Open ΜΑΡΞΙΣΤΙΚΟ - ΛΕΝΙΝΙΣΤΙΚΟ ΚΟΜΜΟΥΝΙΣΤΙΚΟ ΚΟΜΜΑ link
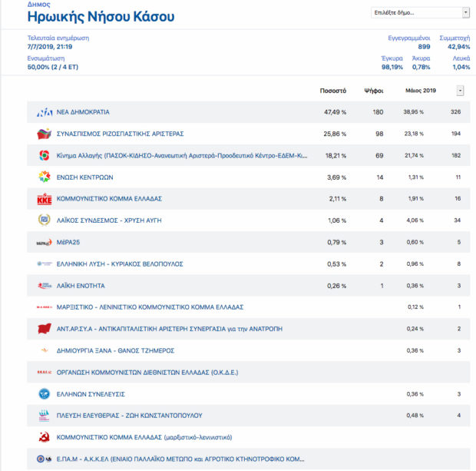The width and height of the screenshot is (476, 471). (x=150, y=307)
